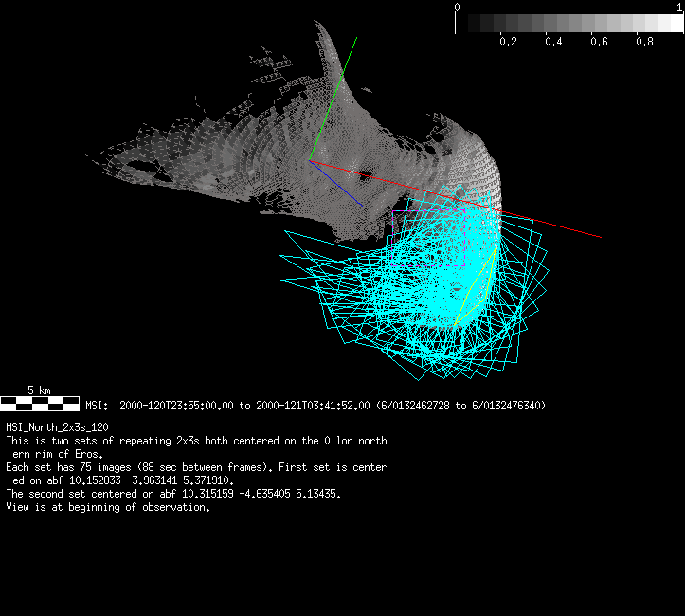
Task: Click the 0.6 colorbar tick label
Action: pos(599,43)
